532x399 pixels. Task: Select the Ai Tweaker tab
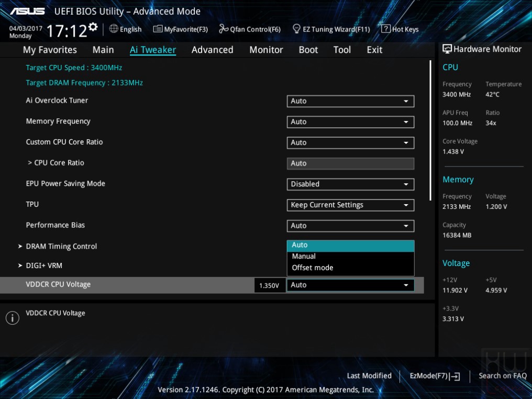153,50
